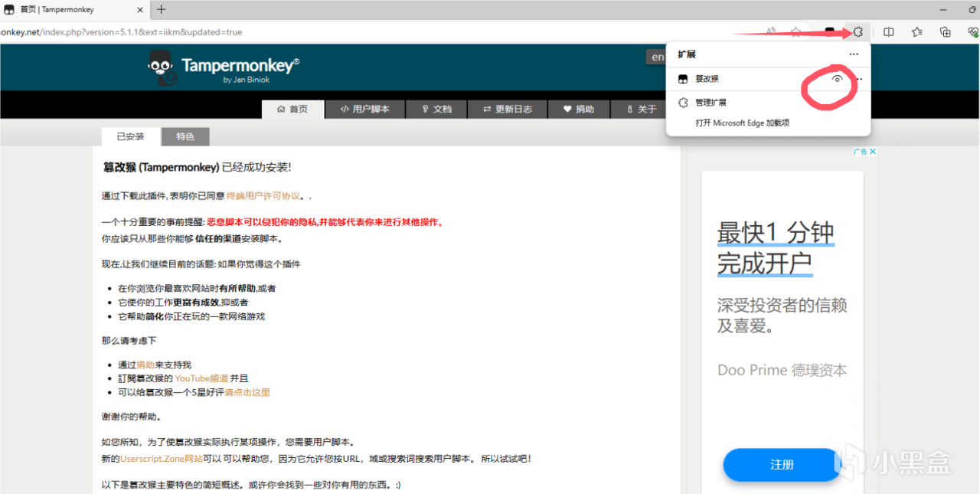Click the Read aloud icon in address bar

pos(771,32)
